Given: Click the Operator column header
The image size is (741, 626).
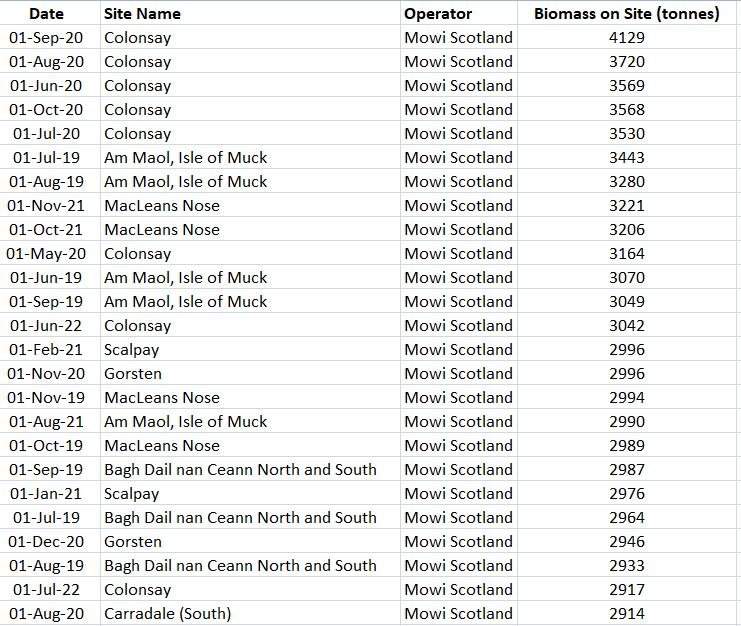Looking at the screenshot, I should pos(438,14).
